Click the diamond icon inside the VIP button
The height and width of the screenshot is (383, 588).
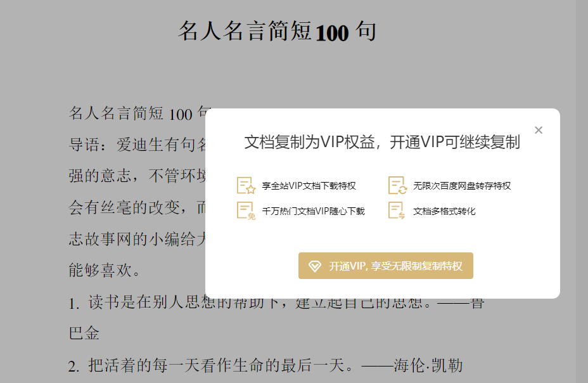pos(314,266)
